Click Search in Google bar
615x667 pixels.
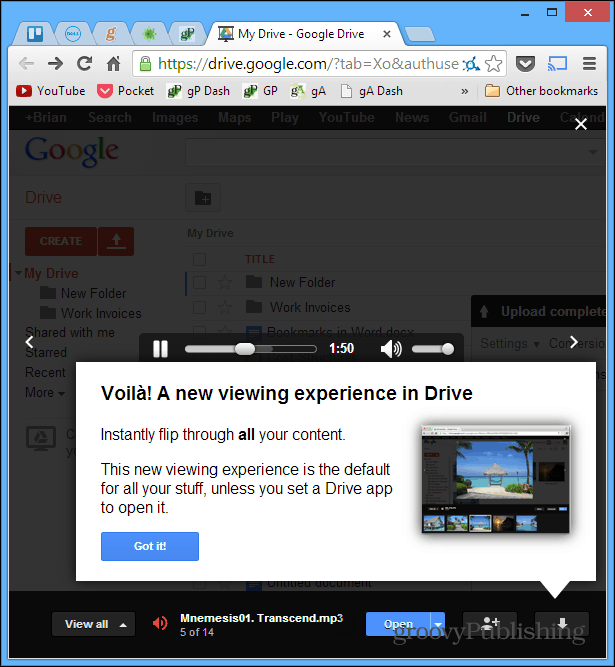(x=110, y=117)
